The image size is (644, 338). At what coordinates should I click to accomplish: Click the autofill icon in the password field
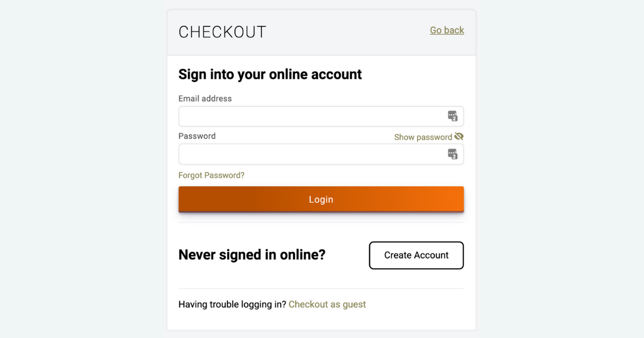[453, 154]
